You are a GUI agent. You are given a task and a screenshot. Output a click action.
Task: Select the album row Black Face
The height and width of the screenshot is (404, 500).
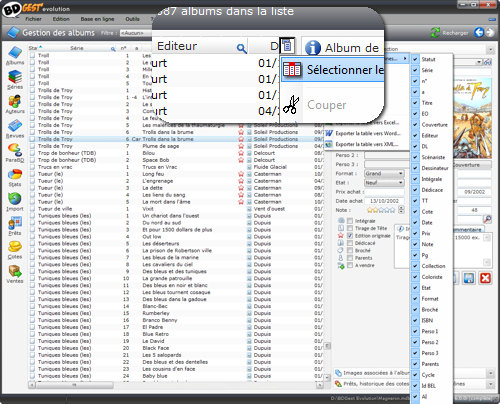pyautogui.click(x=176, y=348)
